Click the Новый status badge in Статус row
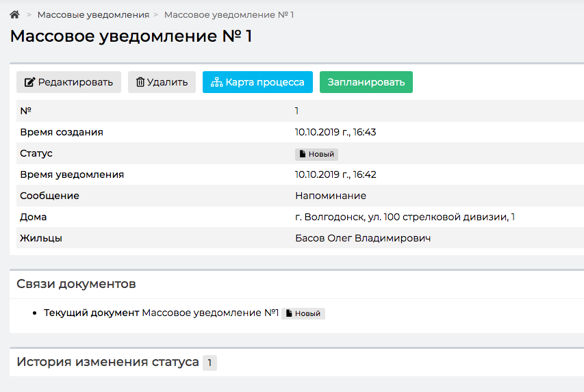584x392 pixels. 316,154
